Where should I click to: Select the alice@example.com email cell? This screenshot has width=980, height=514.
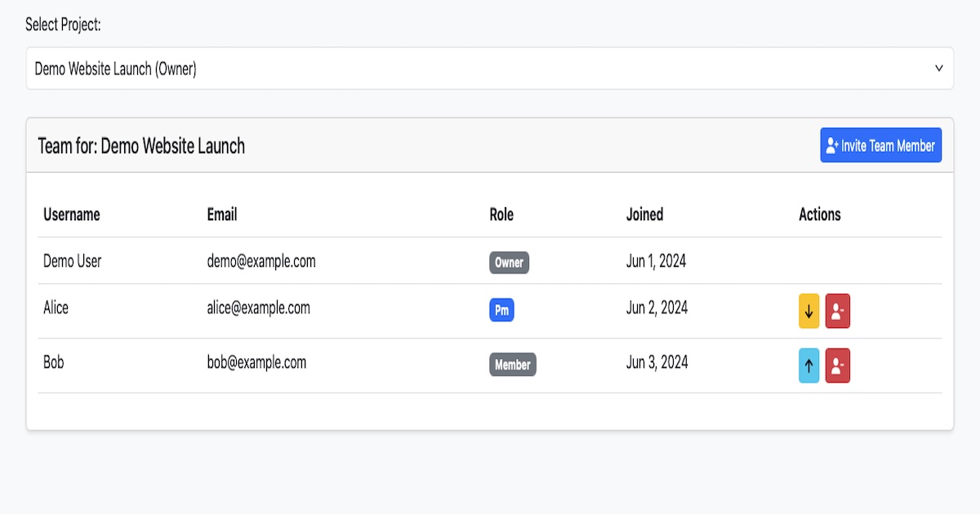[x=258, y=308]
